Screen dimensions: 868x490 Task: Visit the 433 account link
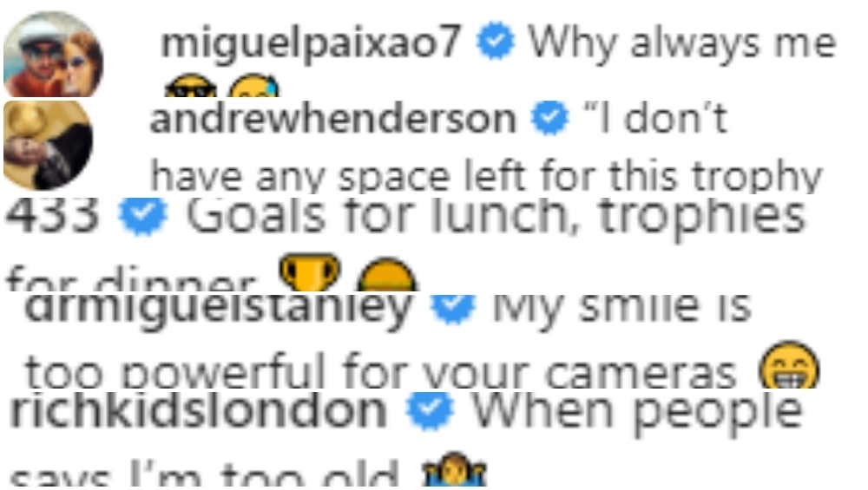point(53,214)
